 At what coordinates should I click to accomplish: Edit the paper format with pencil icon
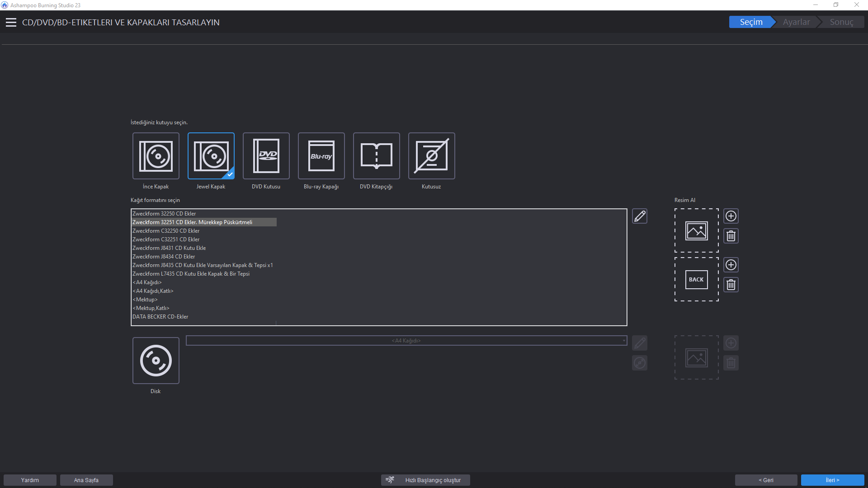point(640,216)
